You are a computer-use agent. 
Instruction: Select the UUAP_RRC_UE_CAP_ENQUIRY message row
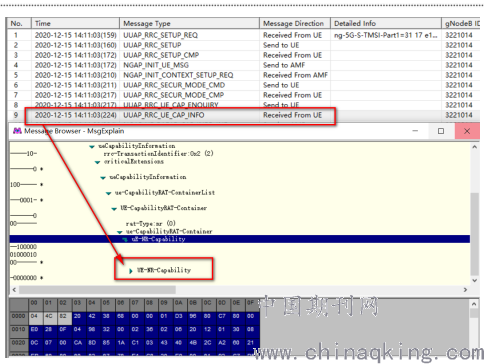pos(243,105)
